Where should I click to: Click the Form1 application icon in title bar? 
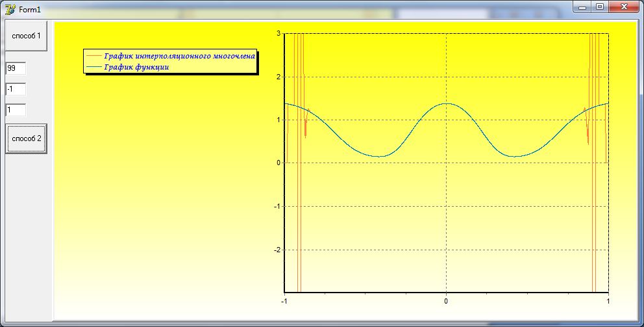click(10, 9)
